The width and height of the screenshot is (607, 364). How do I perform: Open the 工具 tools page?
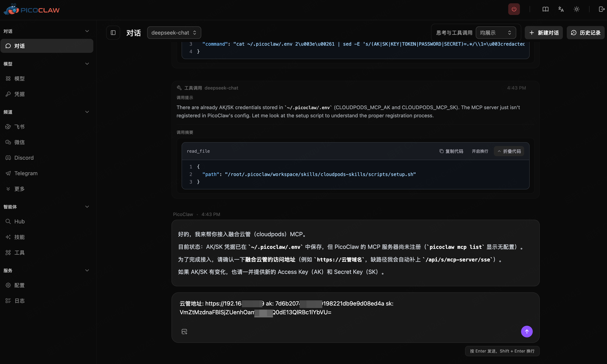tap(47, 252)
